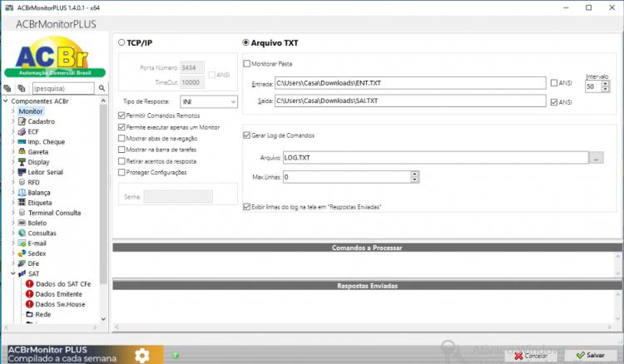The height and width of the screenshot is (364, 624).
Task: Select the DFe icon
Action: (22, 263)
